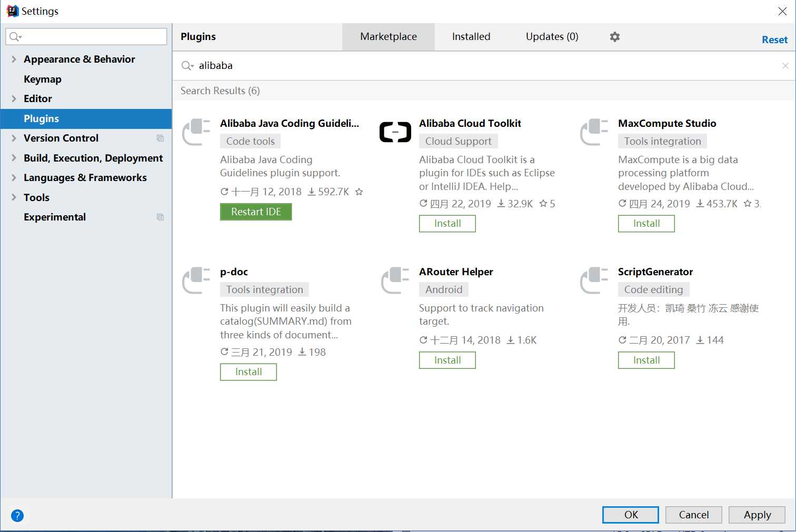The height and width of the screenshot is (532, 796).
Task: Install the Alibaba Cloud Toolkit plugin
Action: click(447, 224)
